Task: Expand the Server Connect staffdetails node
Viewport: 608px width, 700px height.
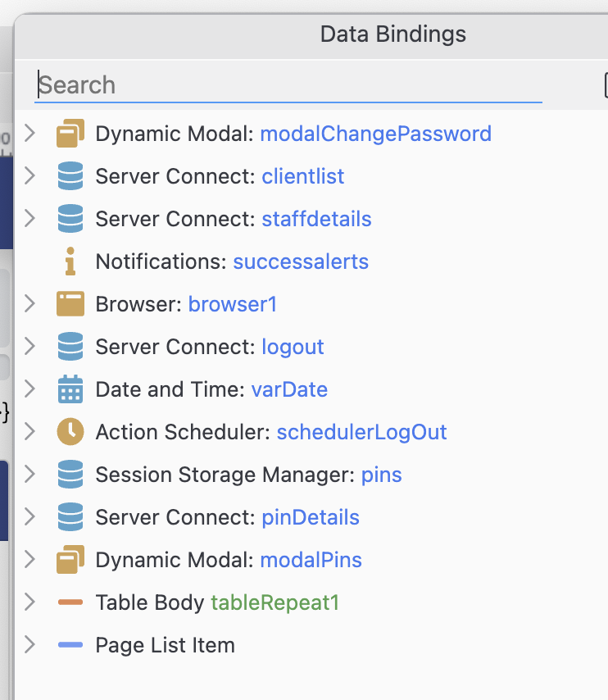Action: click(30, 218)
